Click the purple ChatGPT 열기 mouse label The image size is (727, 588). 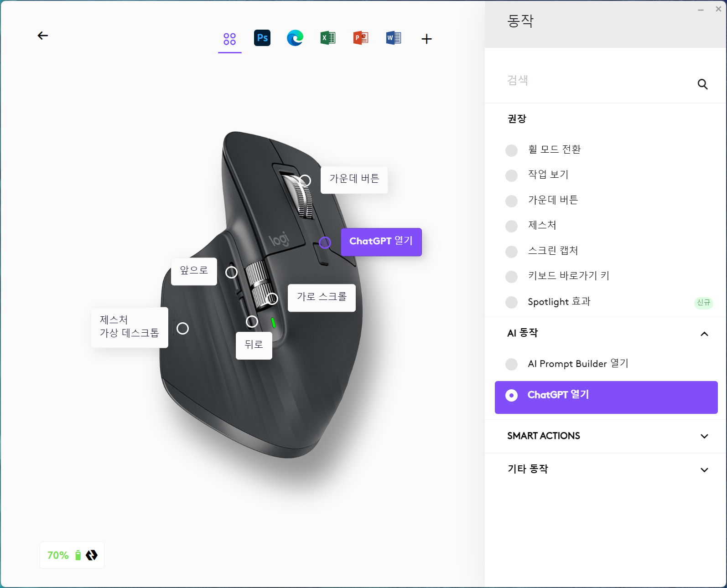coord(381,242)
